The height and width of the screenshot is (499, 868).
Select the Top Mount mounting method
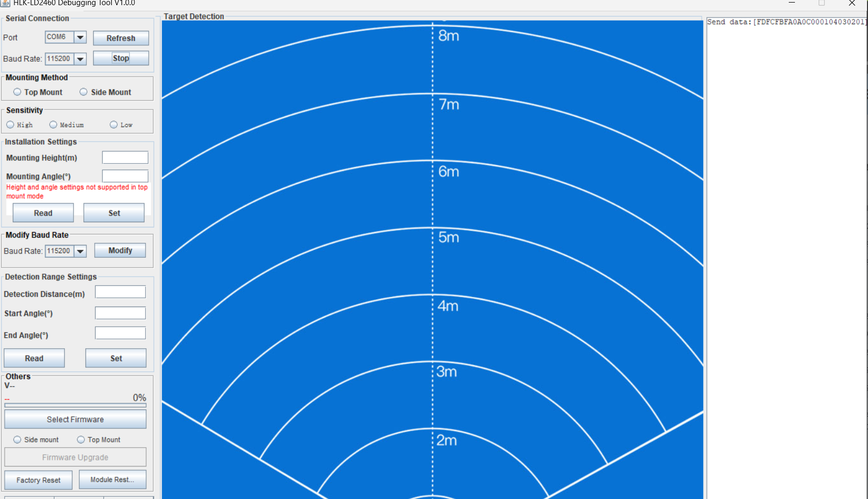[x=17, y=92]
